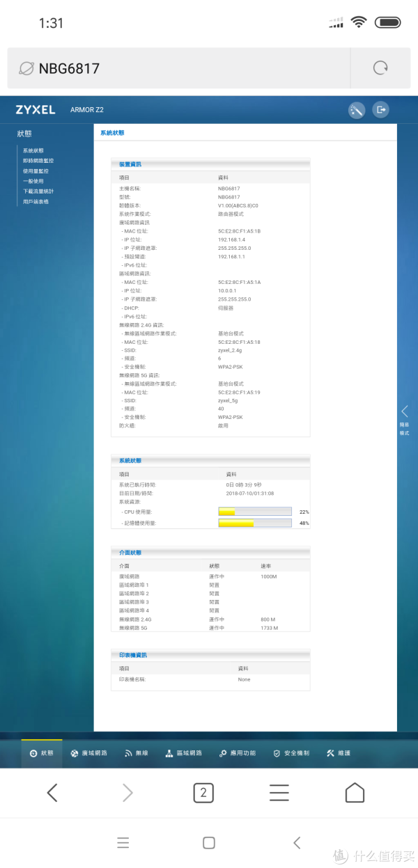This screenshot has width=418, height=868.
Task: Click the DHCP value 伺服器
Action: pyautogui.click(x=226, y=308)
